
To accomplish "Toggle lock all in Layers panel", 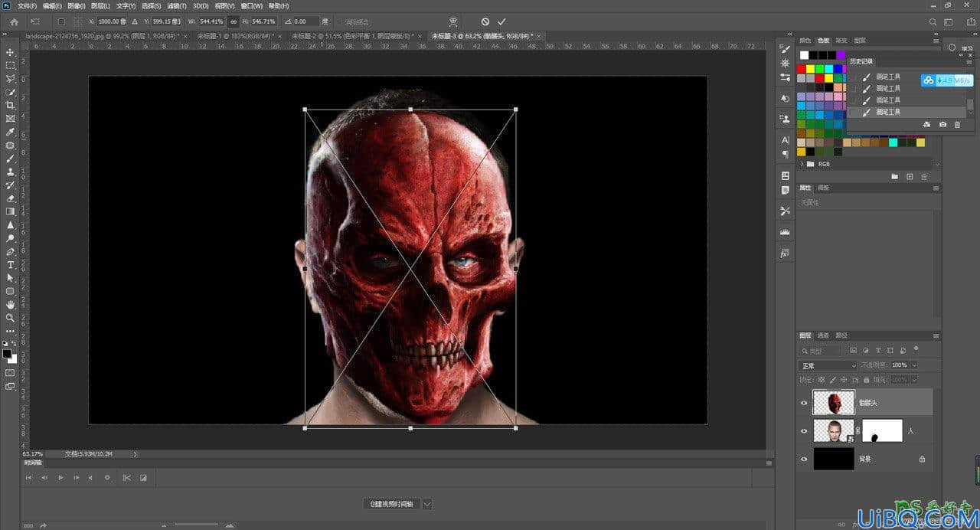I will pos(866,380).
